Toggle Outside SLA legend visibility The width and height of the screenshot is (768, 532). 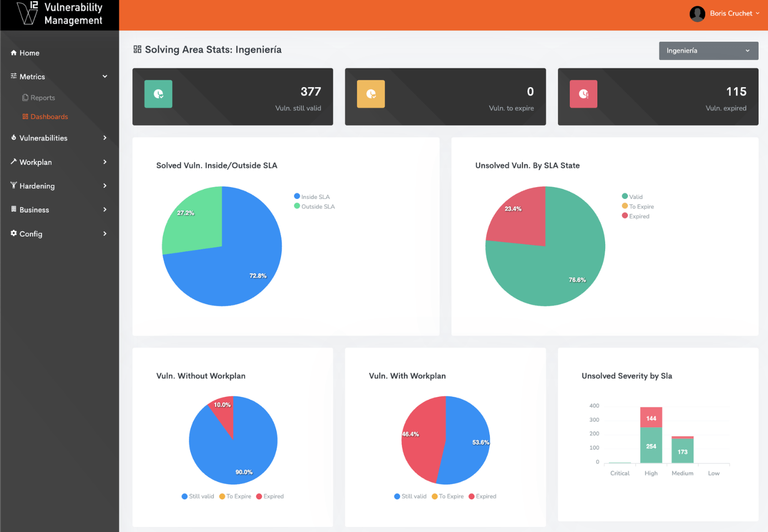(314, 206)
